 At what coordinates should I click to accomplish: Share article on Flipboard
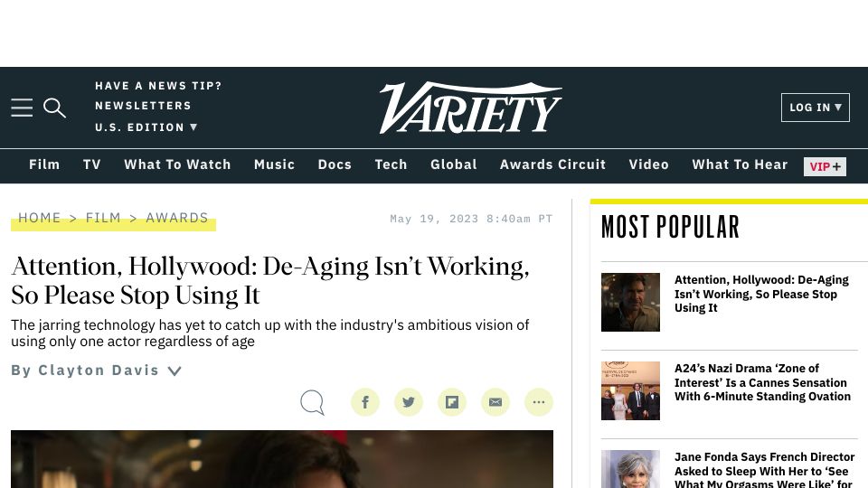click(452, 402)
